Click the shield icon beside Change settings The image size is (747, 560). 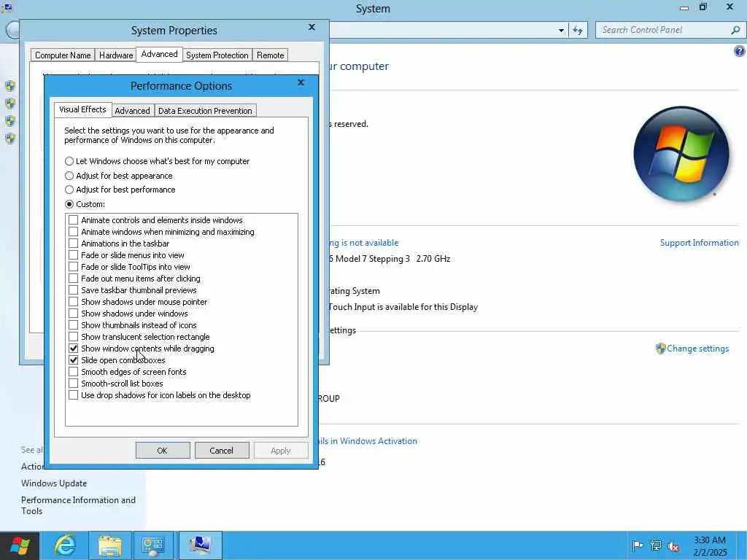(660, 349)
